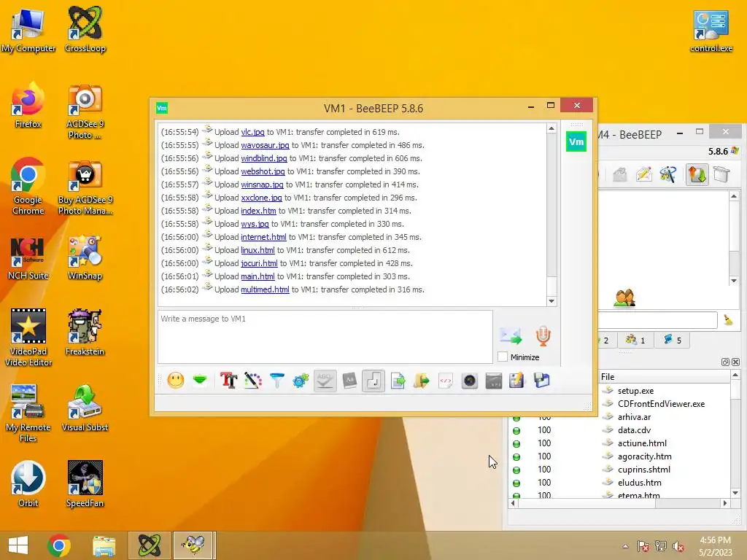Select actiune.html in file list
747x560 pixels.
tap(642, 443)
